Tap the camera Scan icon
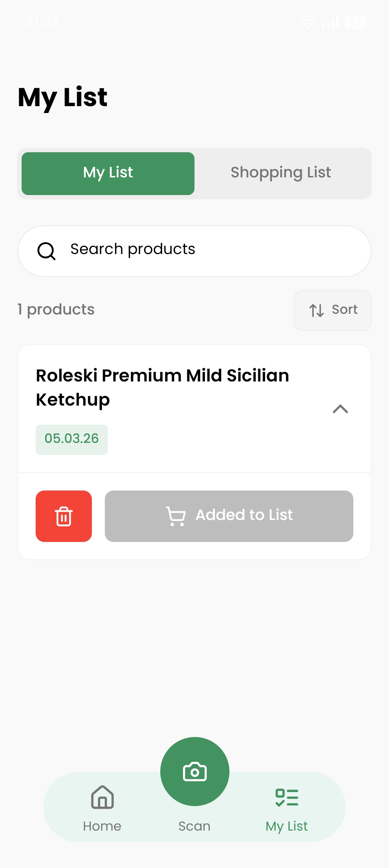389x868 pixels. coord(195,772)
